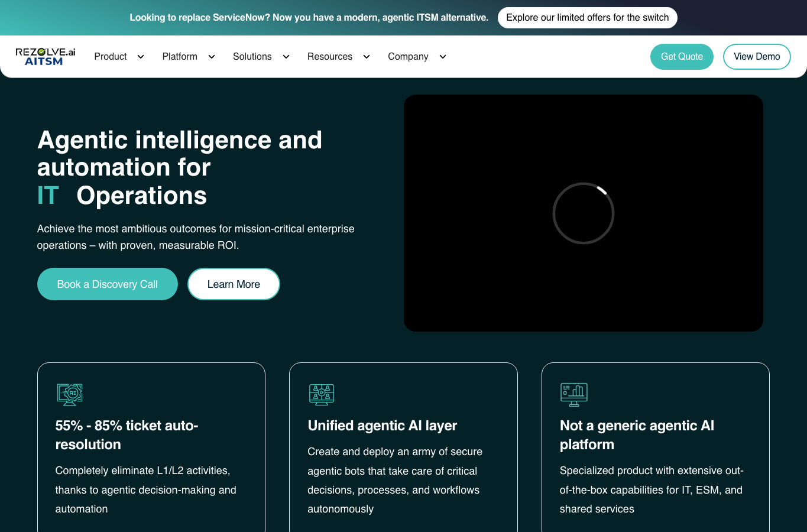
Task: Click the Get Quote button
Action: (x=682, y=57)
